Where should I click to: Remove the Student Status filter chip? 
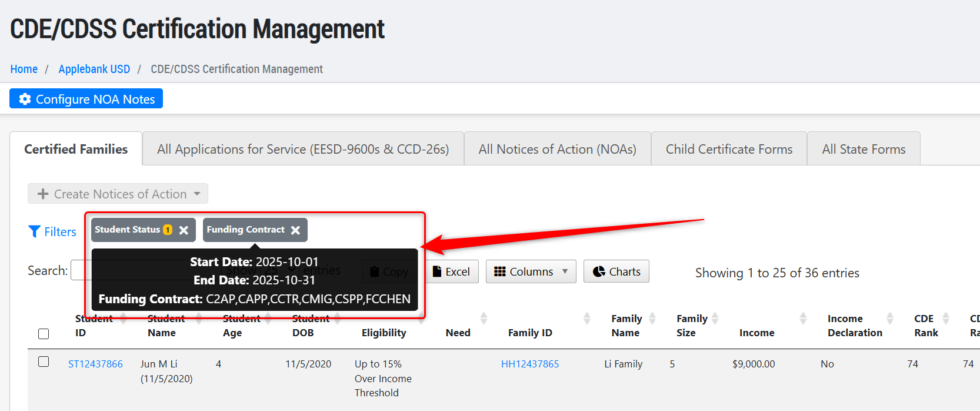[184, 230]
